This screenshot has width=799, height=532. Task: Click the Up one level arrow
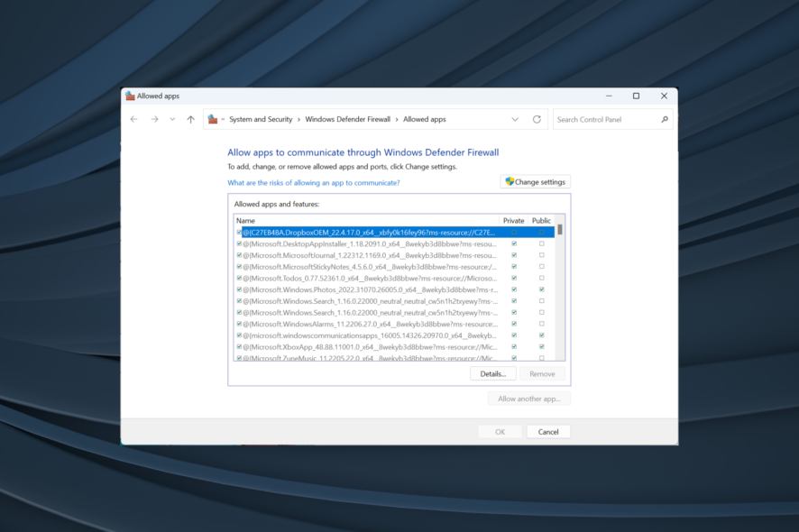(x=190, y=119)
